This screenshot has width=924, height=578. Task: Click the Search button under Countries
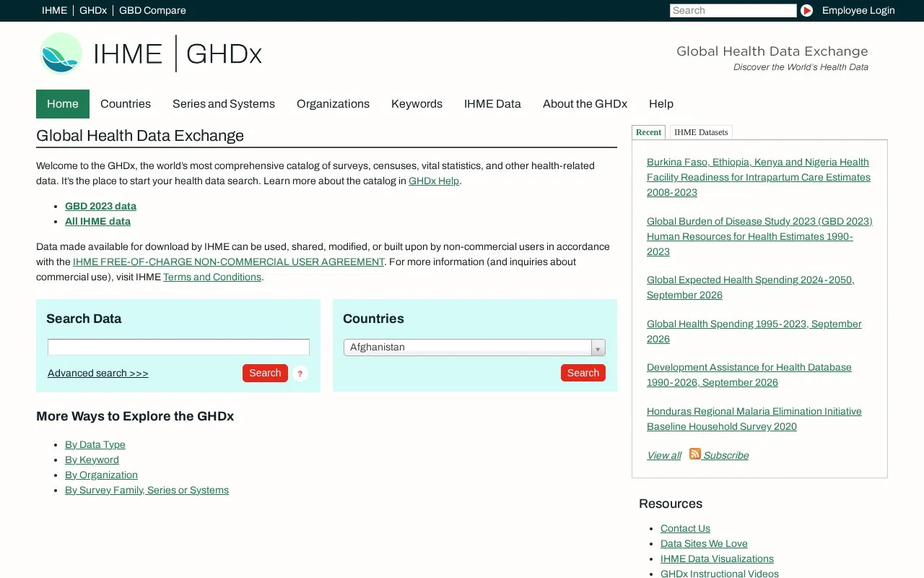(583, 373)
